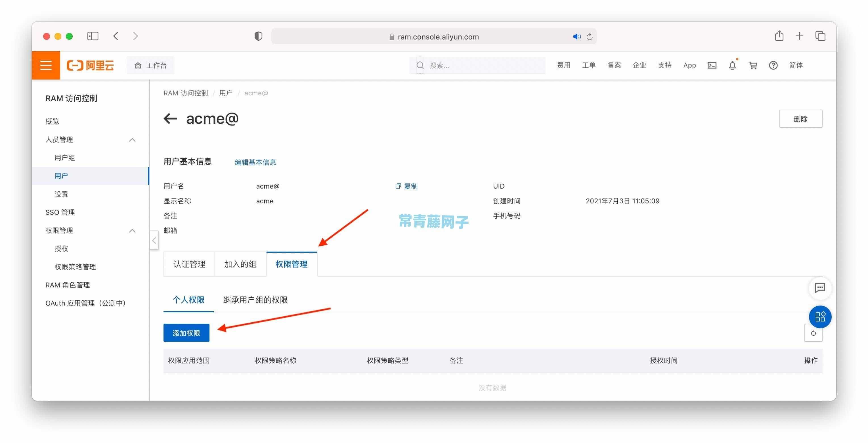
Task: Click the 权限应用范围 column header
Action: 189,361
